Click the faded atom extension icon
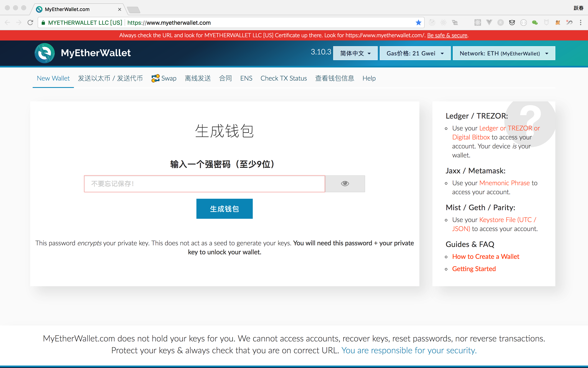Image resolution: width=588 pixels, height=368 pixels. 443,23
